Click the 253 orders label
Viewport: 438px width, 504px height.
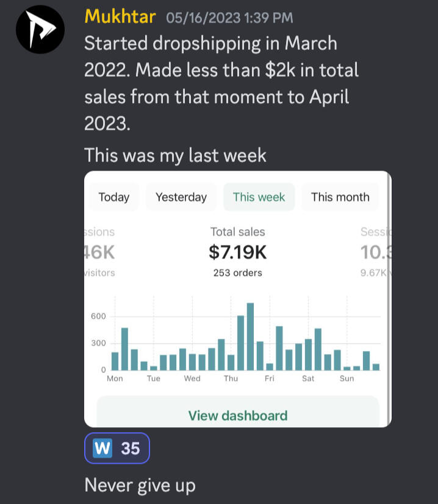(x=237, y=273)
